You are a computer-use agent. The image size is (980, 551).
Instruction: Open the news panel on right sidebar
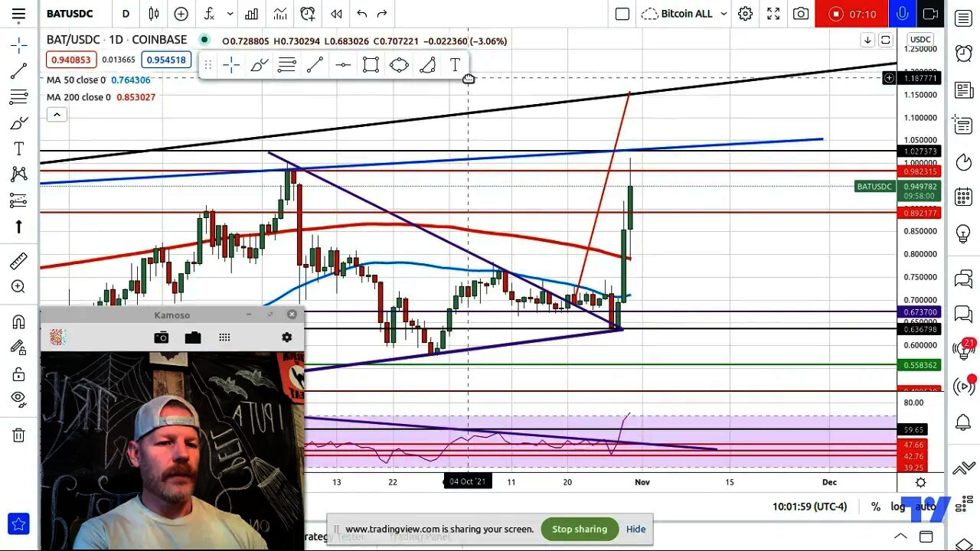click(x=964, y=90)
